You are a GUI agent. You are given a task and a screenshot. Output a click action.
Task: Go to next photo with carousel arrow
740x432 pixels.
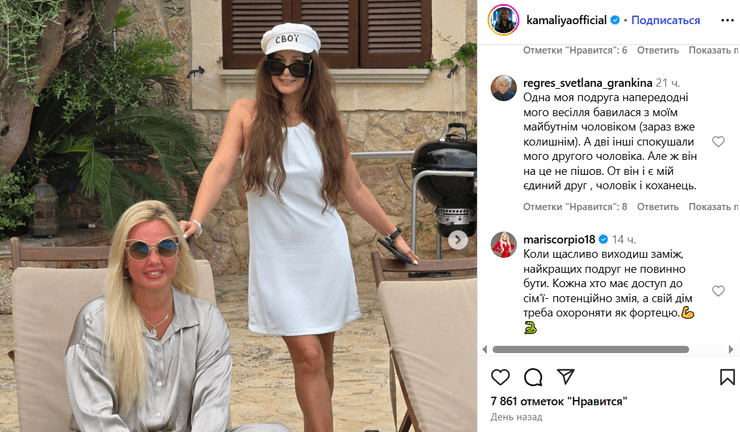pos(457,240)
